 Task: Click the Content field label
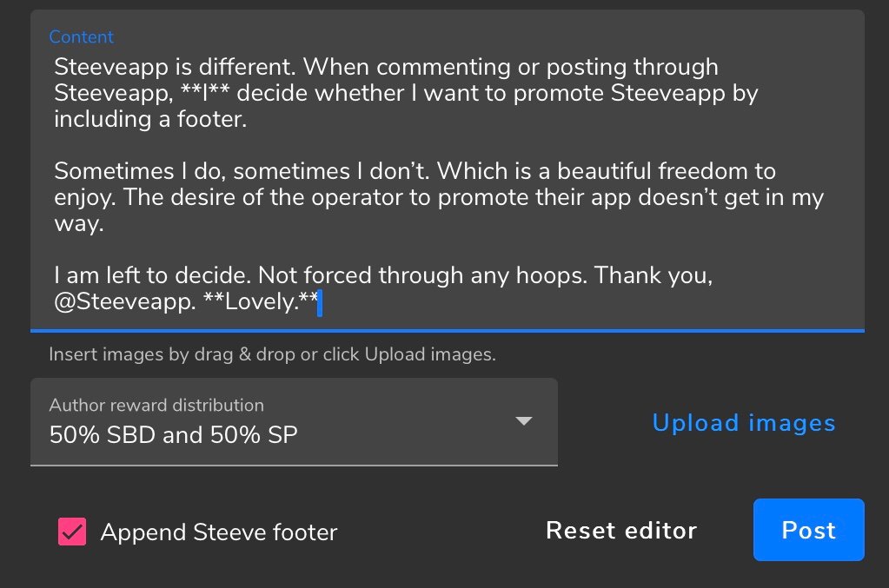click(81, 36)
